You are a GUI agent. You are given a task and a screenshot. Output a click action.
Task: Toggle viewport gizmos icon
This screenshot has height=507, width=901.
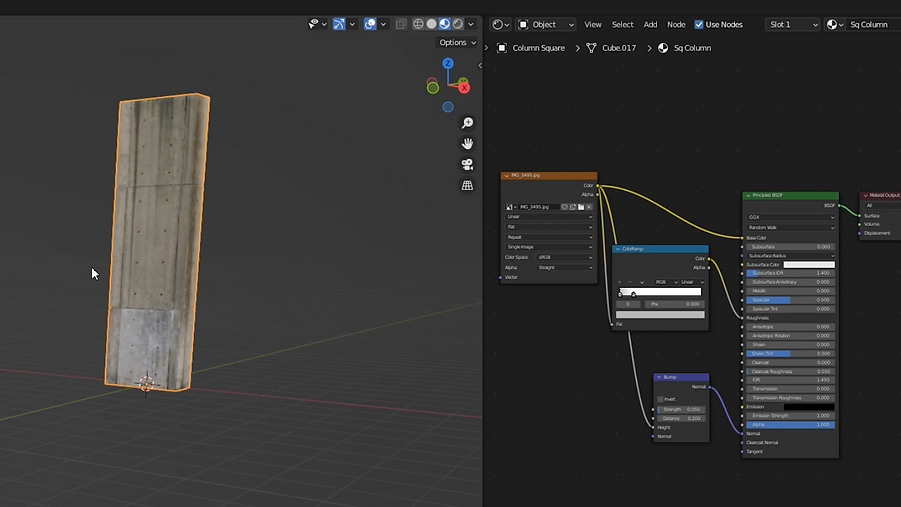pyautogui.click(x=339, y=24)
